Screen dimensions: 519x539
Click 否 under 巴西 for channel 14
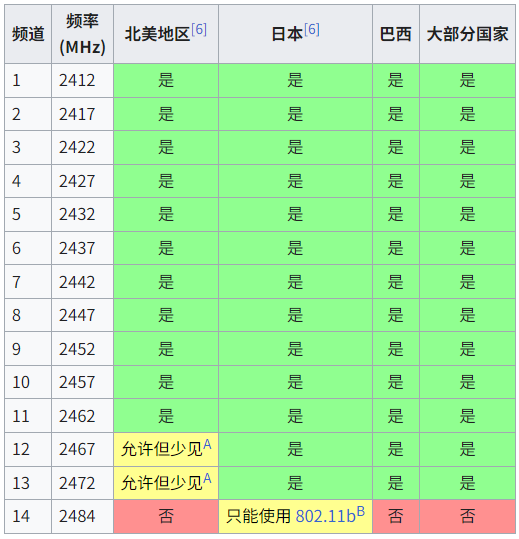[x=396, y=516]
